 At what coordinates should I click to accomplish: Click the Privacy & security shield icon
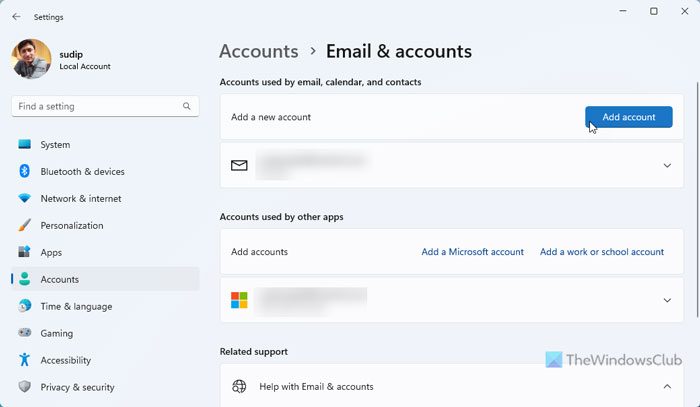click(x=25, y=387)
